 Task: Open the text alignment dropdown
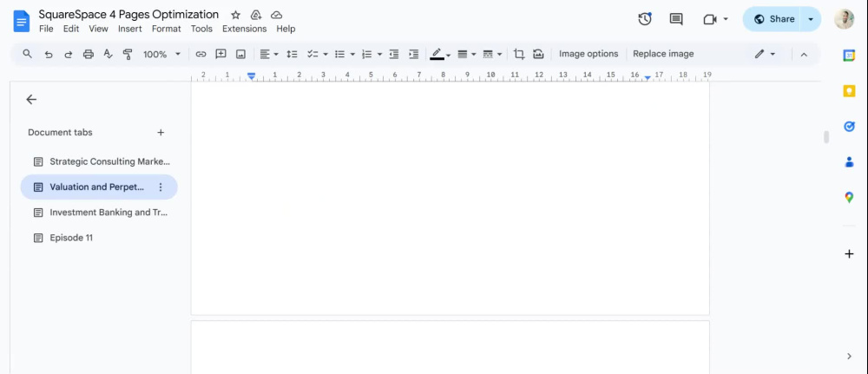pyautogui.click(x=269, y=54)
